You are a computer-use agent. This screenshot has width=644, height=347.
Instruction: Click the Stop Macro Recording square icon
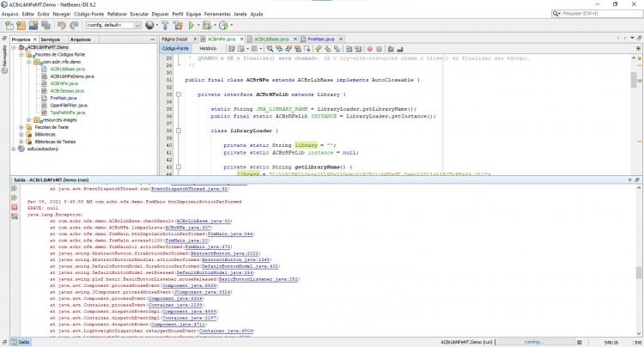click(x=379, y=49)
